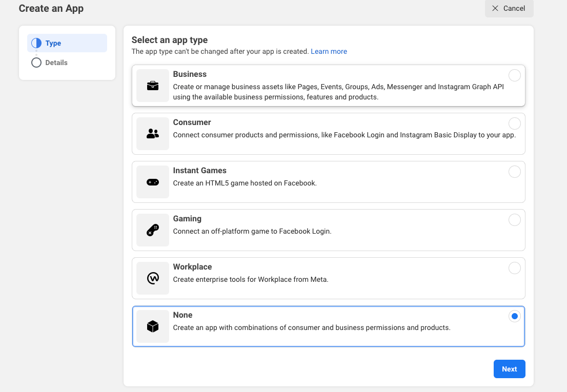567x392 pixels.
Task: Click the Workplace logo icon
Action: click(x=153, y=278)
